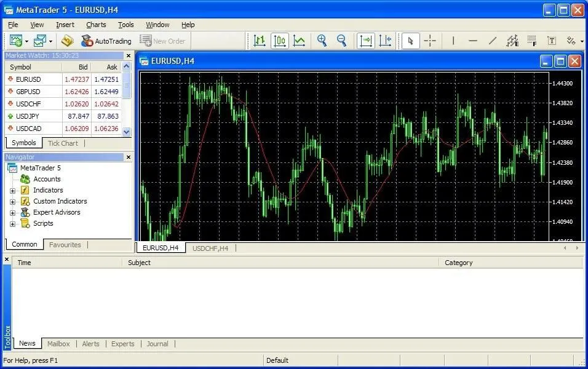Click the New Order button

coord(162,41)
